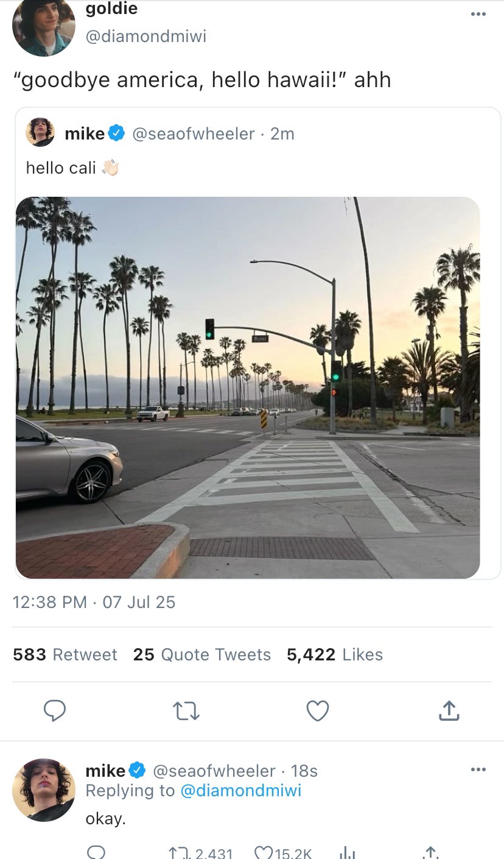Open the more options menu on goldie's tweet
The image size is (504, 859).
478,15
